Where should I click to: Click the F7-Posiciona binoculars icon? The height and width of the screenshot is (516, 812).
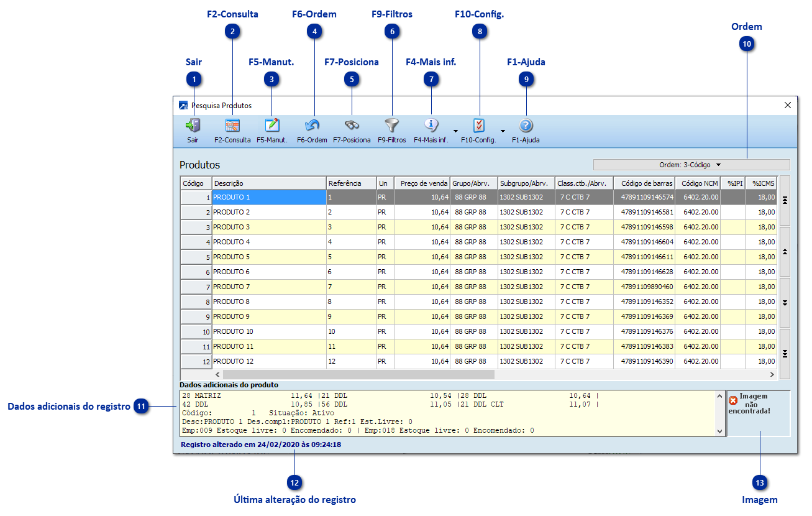pyautogui.click(x=352, y=126)
